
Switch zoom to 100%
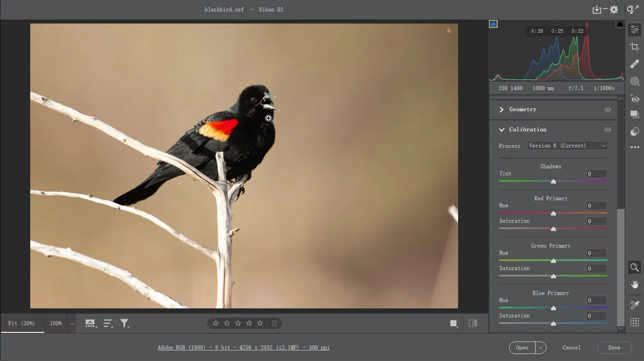point(56,323)
